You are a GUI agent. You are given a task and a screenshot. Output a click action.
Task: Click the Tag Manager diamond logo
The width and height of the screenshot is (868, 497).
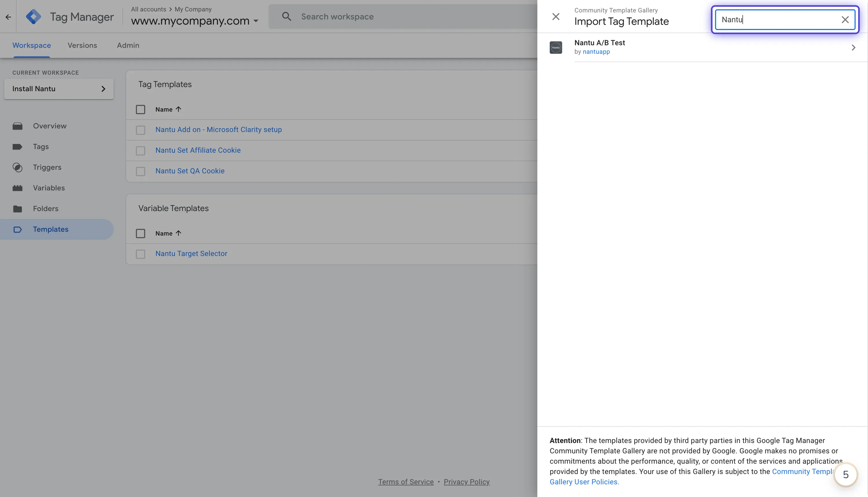tap(34, 17)
